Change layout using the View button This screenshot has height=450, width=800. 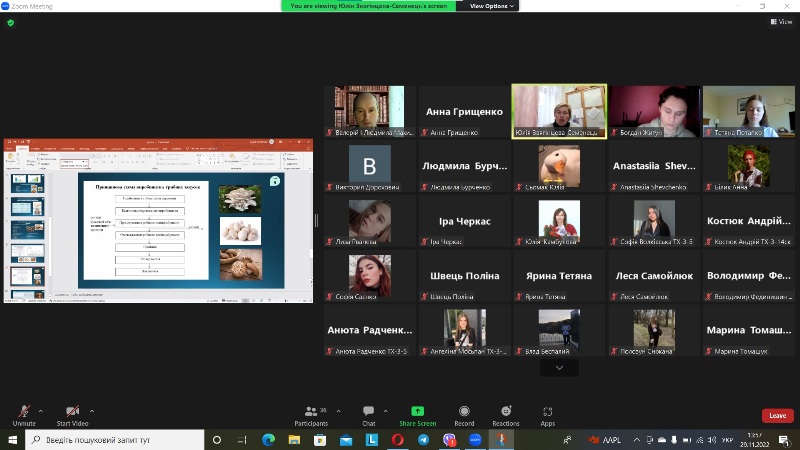781,22
